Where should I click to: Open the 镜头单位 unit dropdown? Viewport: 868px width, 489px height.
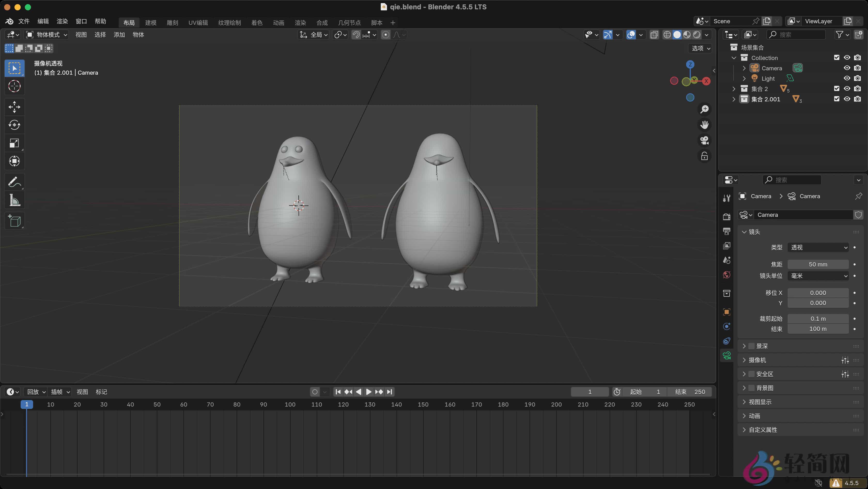818,276
